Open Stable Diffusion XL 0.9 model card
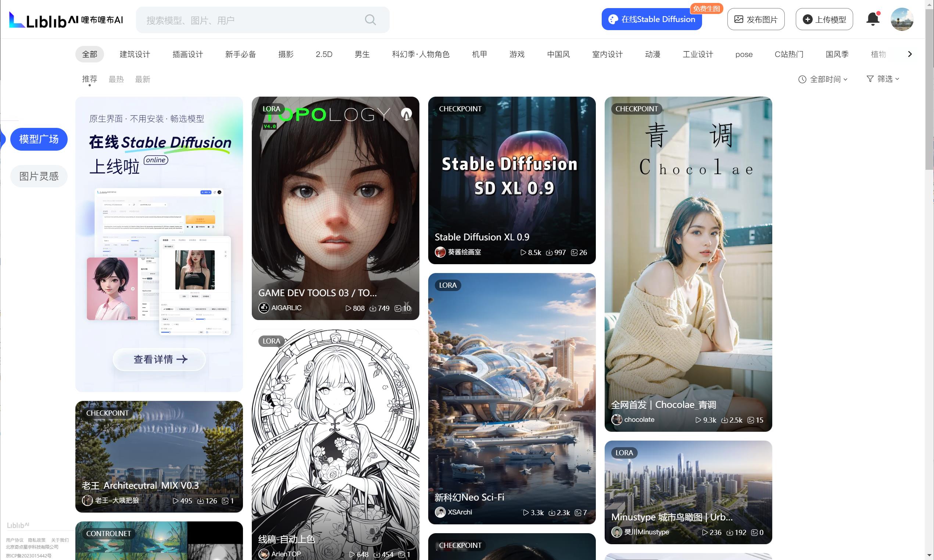934x560 pixels. 512,180
